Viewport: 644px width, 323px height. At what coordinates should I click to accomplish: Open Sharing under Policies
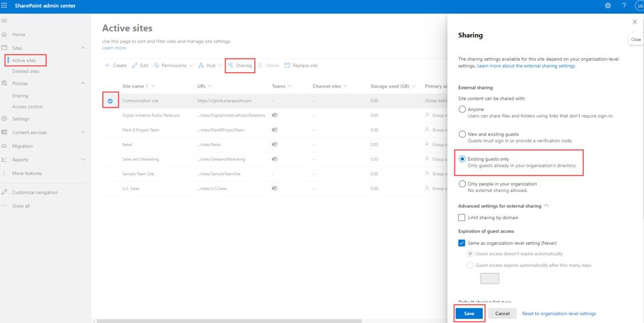click(20, 96)
